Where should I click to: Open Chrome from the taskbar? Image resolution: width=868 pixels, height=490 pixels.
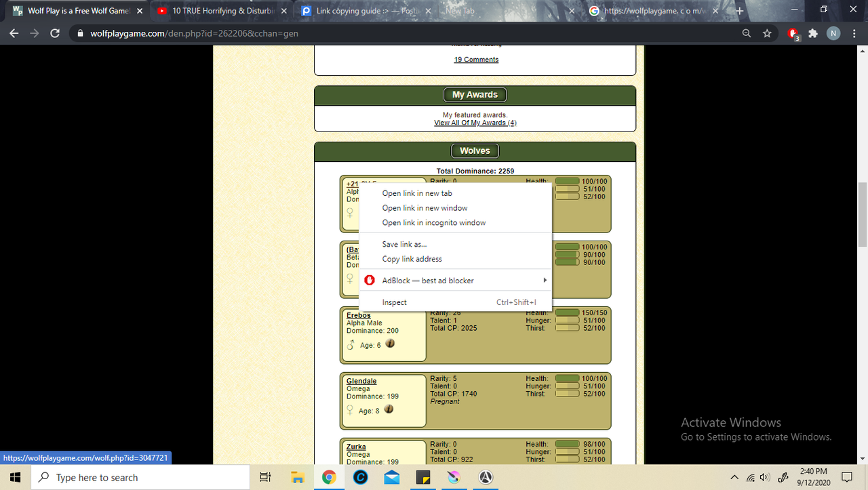tap(328, 478)
